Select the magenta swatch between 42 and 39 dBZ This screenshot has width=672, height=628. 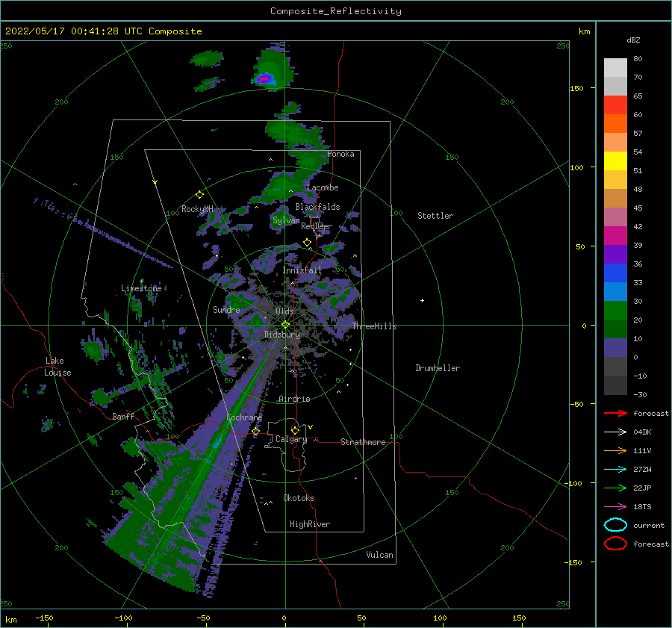point(615,236)
